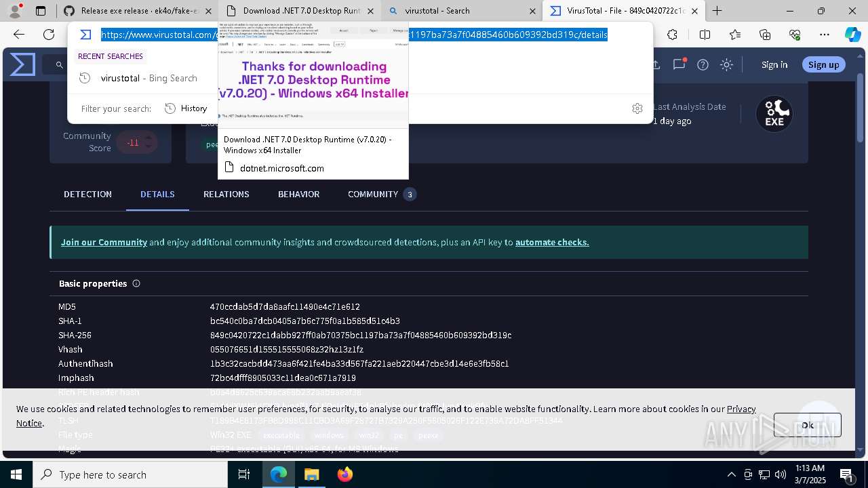Reload the page with the refresh icon
The image size is (868, 488).
click(49, 35)
